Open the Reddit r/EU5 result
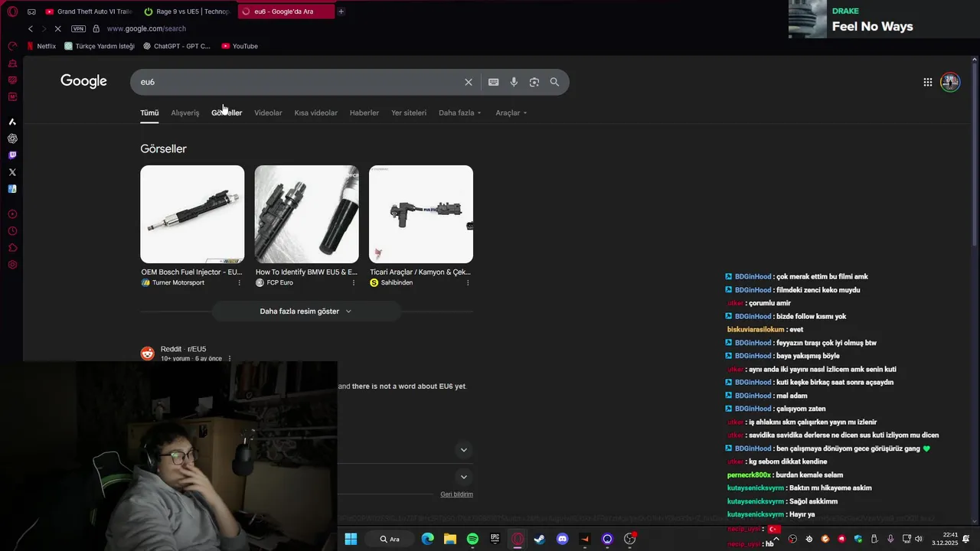The image size is (980, 551). pyautogui.click(x=183, y=349)
